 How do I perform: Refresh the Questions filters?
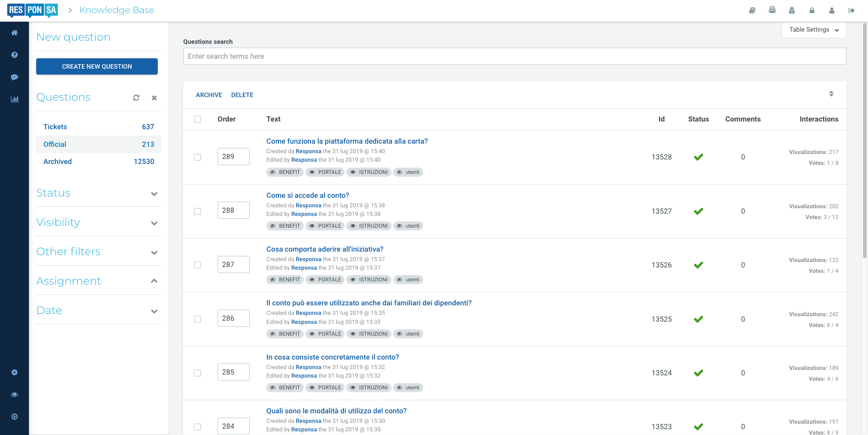click(x=136, y=98)
